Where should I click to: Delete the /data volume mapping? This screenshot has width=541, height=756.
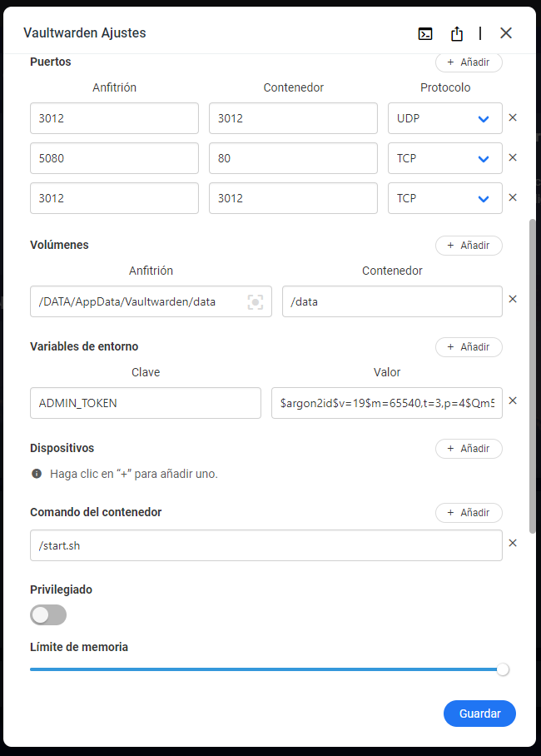pyautogui.click(x=514, y=299)
